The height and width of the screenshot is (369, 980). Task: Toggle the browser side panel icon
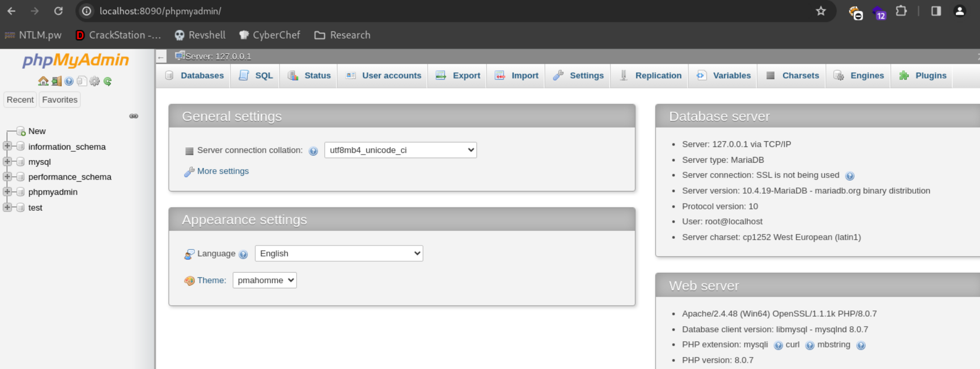(x=936, y=11)
